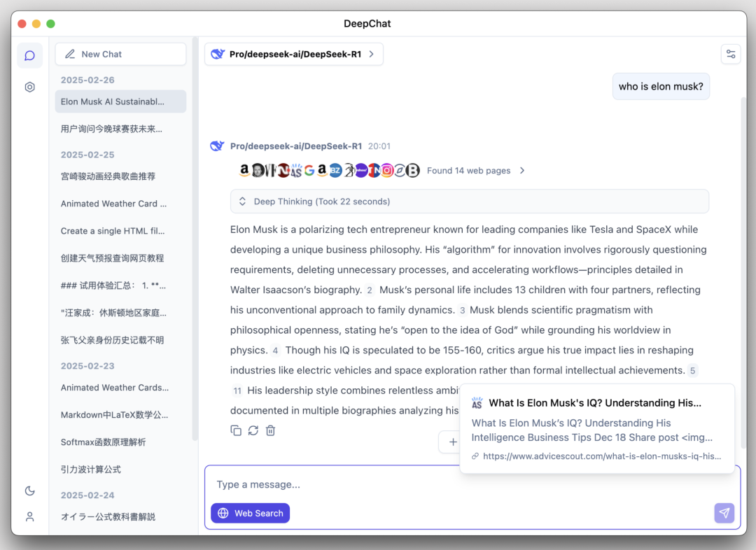Viewport: 756px width, 550px height.
Task: Open the 引力波计算公式 conversation
Action: [120, 470]
